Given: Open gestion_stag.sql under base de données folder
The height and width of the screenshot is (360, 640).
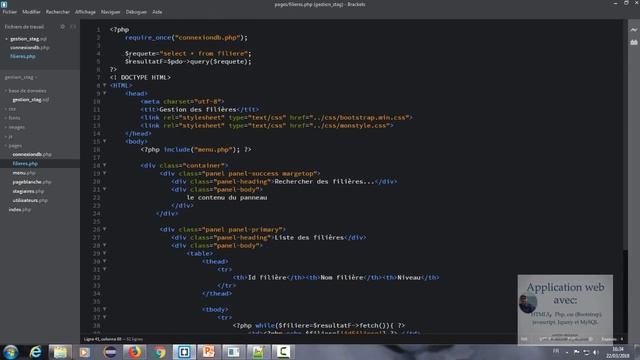Looking at the screenshot, I should tap(31, 100).
